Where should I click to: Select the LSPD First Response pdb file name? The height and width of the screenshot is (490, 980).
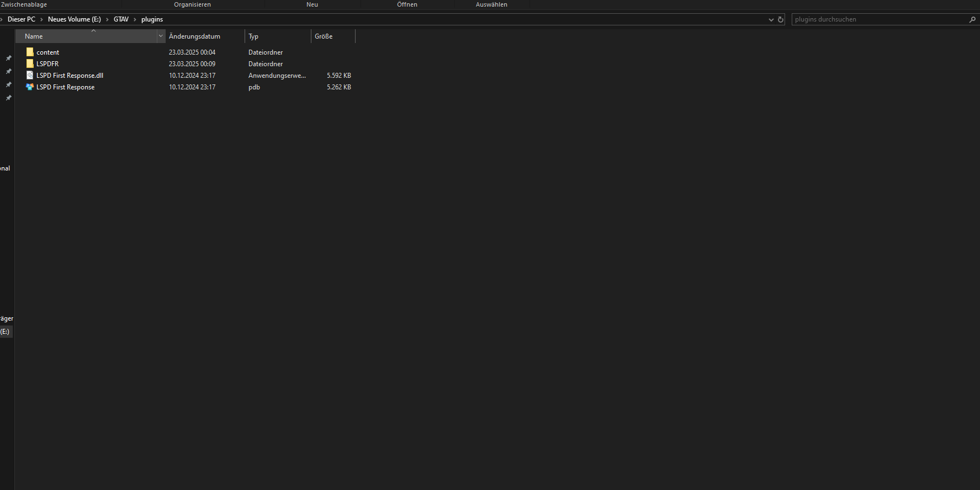click(65, 87)
